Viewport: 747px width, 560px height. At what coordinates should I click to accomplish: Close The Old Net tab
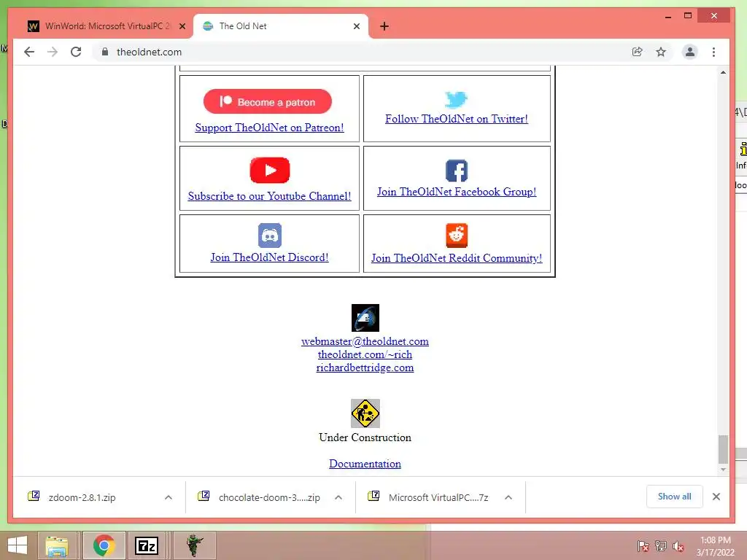[356, 26]
